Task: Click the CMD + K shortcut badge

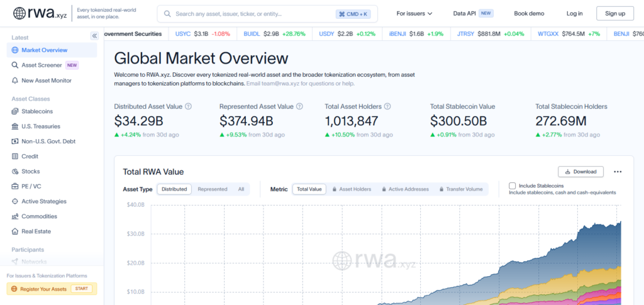Action: coord(353,14)
